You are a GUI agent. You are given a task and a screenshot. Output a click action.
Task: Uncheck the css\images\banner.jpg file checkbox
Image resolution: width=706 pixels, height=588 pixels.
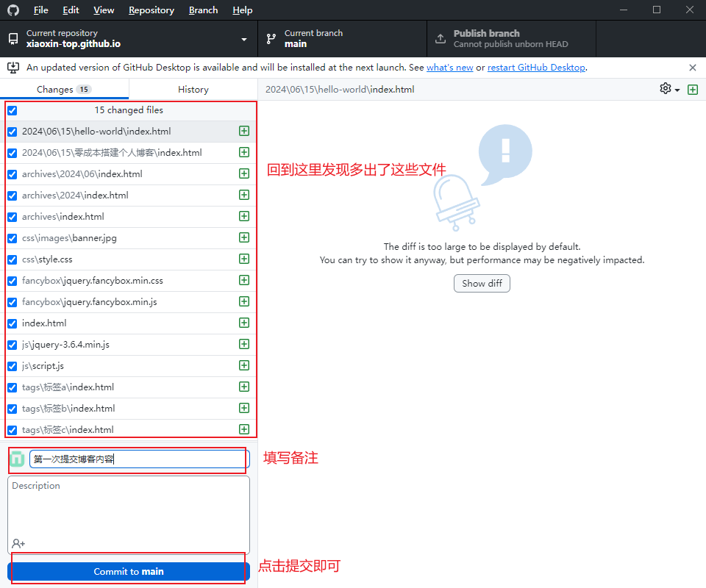[13, 238]
